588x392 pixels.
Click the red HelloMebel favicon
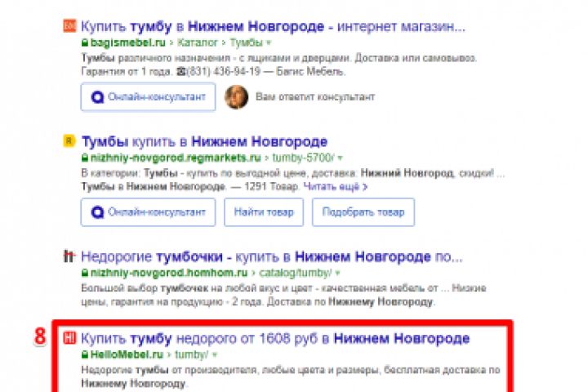(69, 338)
